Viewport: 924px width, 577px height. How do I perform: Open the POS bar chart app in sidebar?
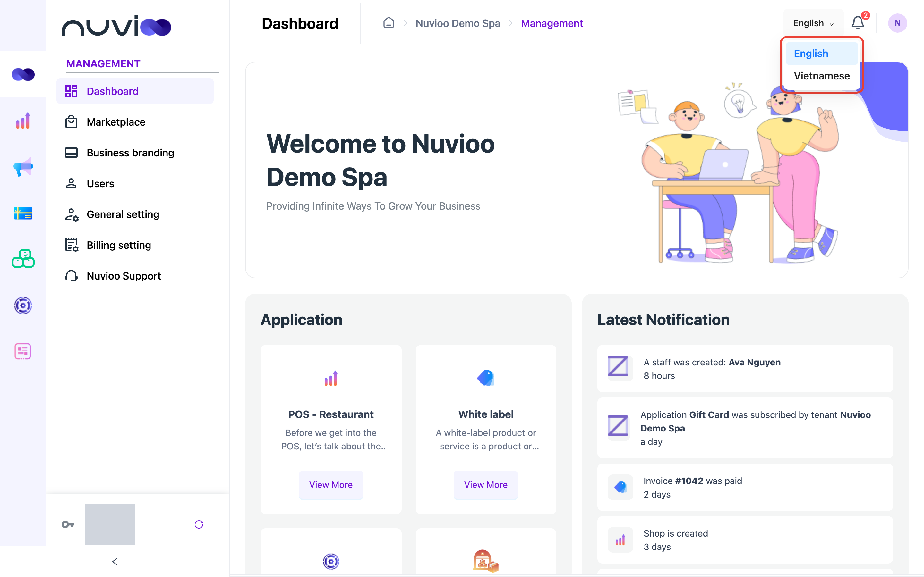[23, 121]
